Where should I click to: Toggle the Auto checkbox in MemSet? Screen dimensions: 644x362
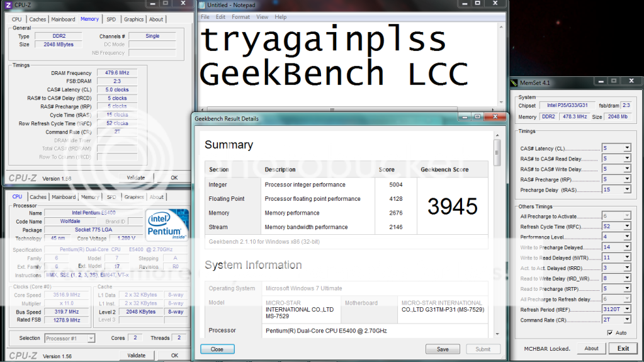610,333
